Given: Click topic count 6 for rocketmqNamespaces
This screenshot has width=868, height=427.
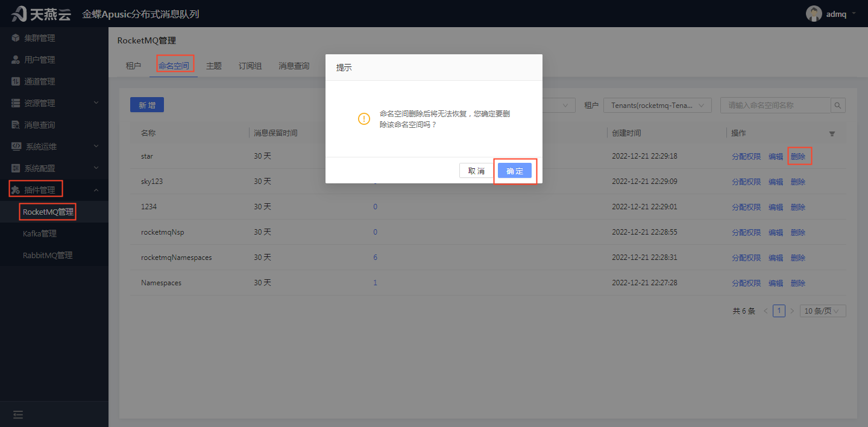Looking at the screenshot, I should coord(375,258).
